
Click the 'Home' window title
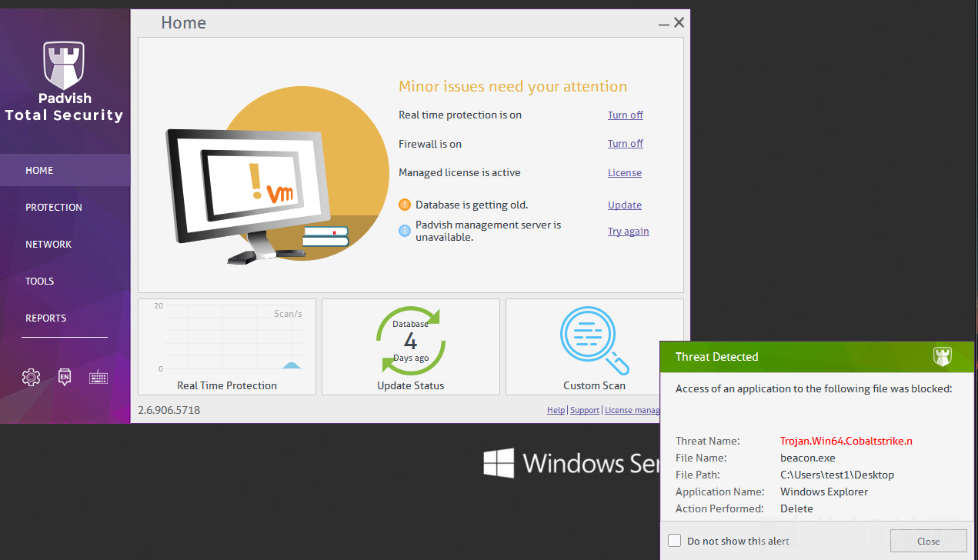(183, 23)
